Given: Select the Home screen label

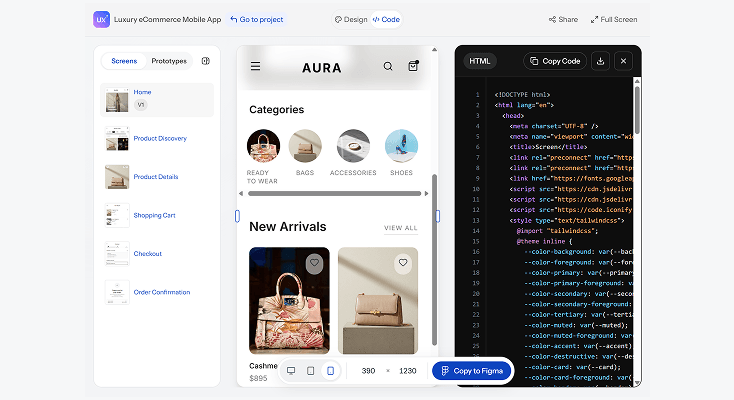Looking at the screenshot, I should pos(142,92).
